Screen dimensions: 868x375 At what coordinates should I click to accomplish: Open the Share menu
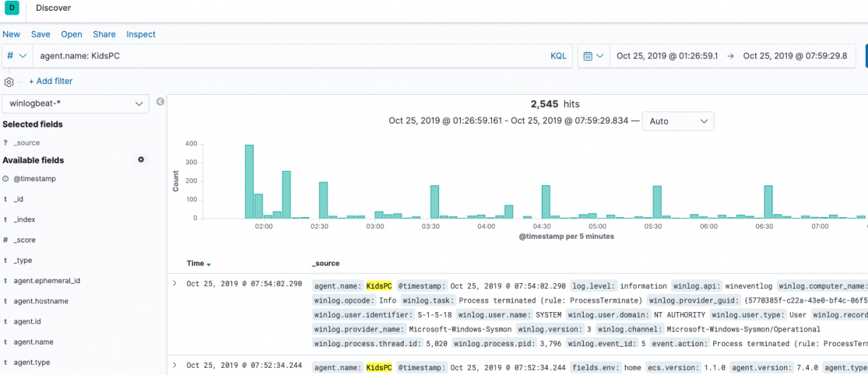[x=104, y=34]
